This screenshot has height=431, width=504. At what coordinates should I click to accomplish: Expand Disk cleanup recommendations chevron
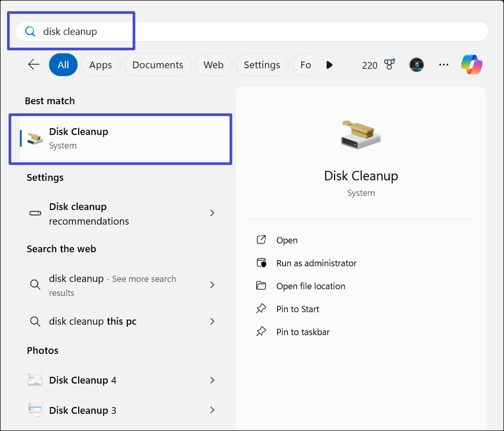tap(212, 213)
